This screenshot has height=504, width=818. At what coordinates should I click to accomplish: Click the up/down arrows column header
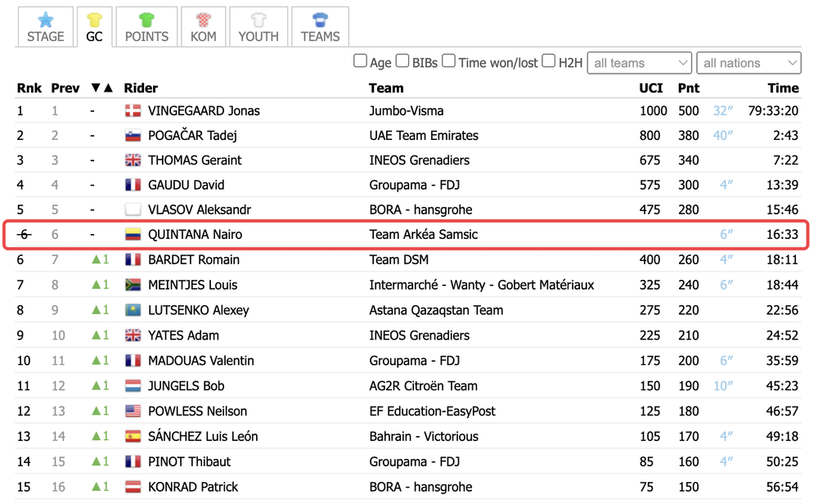(x=101, y=88)
